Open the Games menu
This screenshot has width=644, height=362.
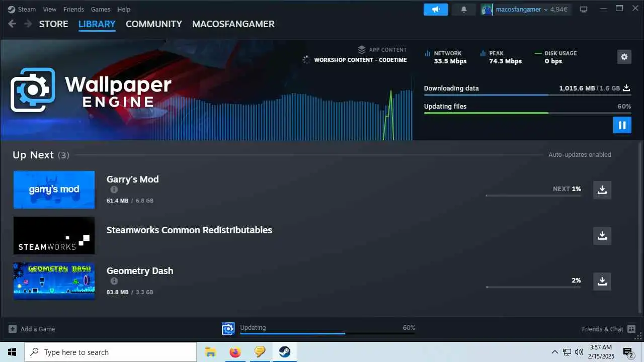[x=101, y=9]
